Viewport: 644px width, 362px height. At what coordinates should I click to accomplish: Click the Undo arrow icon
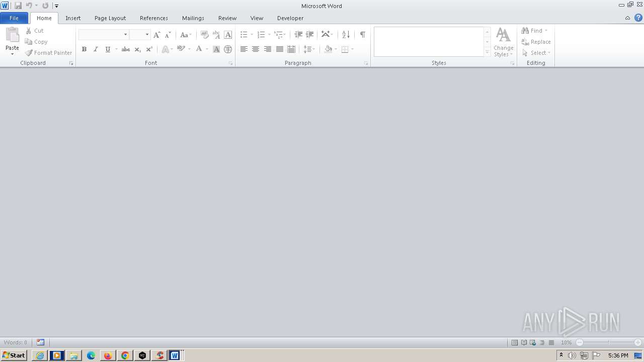[x=29, y=6]
